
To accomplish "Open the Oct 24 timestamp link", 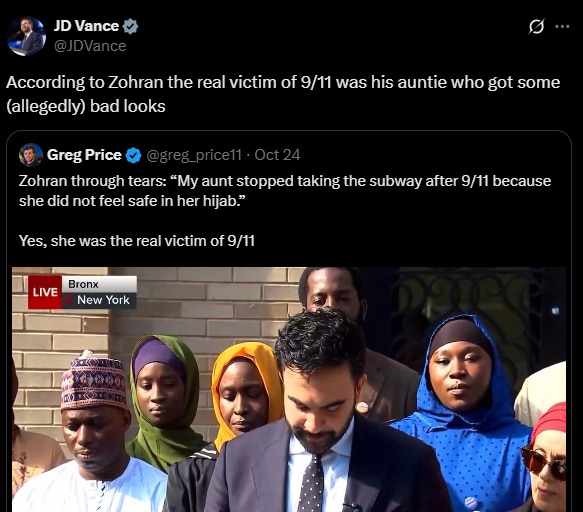I will click(277, 155).
